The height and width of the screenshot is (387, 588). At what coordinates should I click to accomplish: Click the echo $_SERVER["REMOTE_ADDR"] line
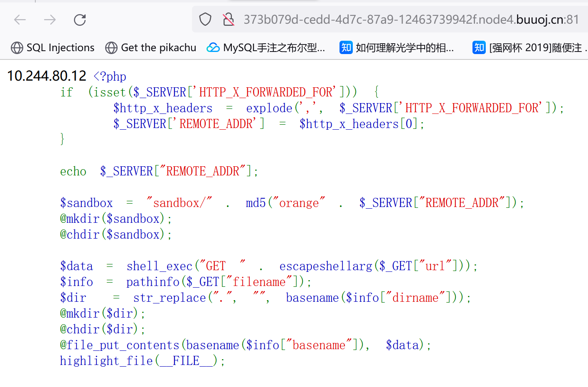[159, 171]
